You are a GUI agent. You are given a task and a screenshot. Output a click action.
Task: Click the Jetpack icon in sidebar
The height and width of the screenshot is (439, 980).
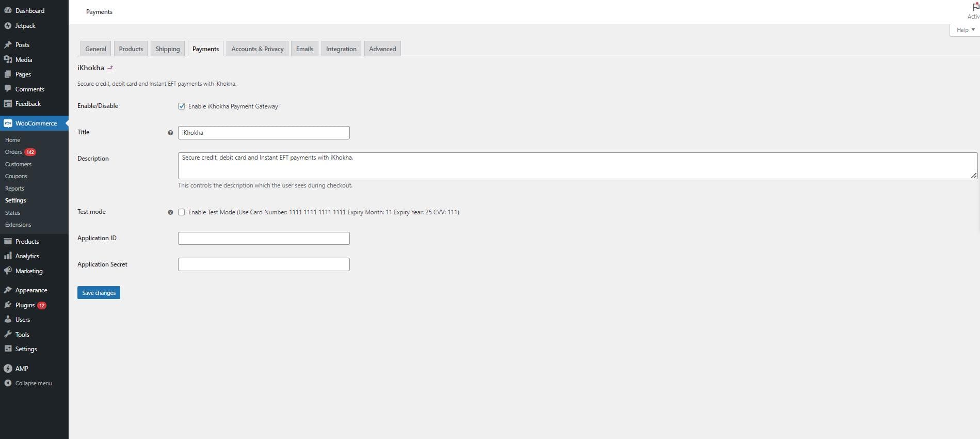[x=8, y=26]
